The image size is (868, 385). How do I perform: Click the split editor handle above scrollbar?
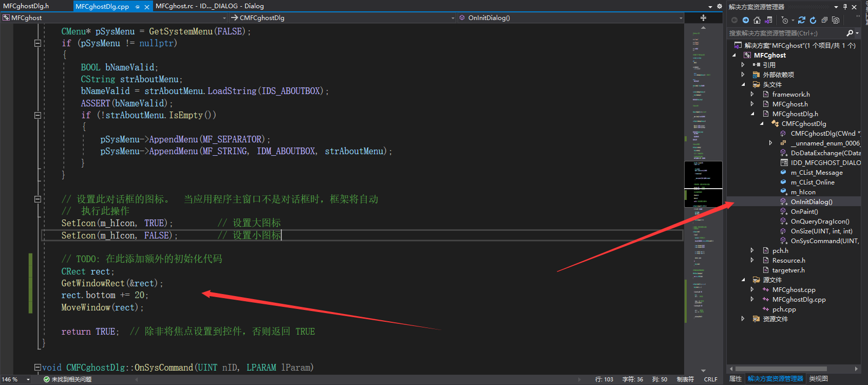(703, 18)
